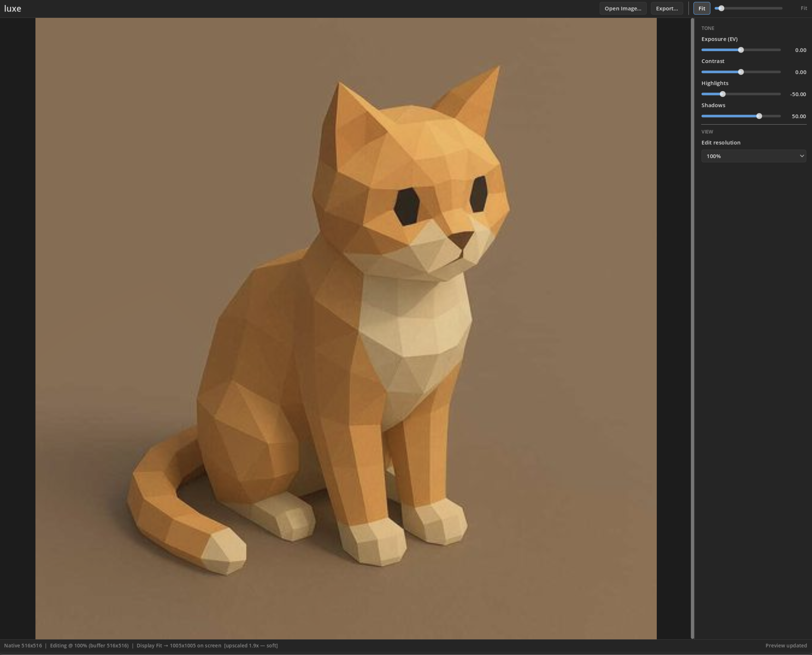Click the Shadows slider handle
Viewport: 812px width, 655px height.
click(759, 116)
